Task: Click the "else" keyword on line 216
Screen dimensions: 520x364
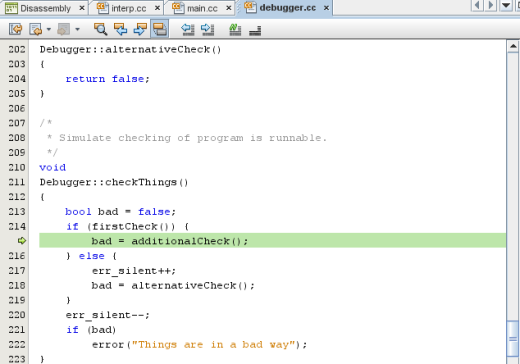Action: point(92,256)
